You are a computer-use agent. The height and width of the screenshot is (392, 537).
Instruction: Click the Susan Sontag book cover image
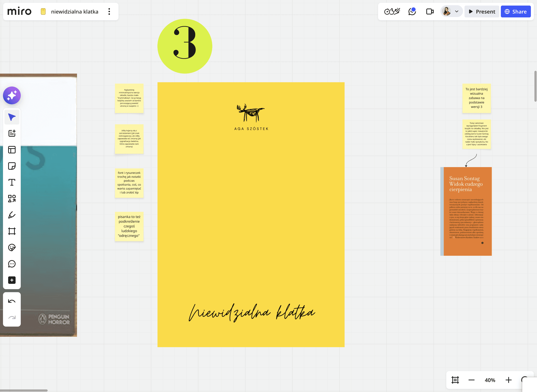point(466,211)
